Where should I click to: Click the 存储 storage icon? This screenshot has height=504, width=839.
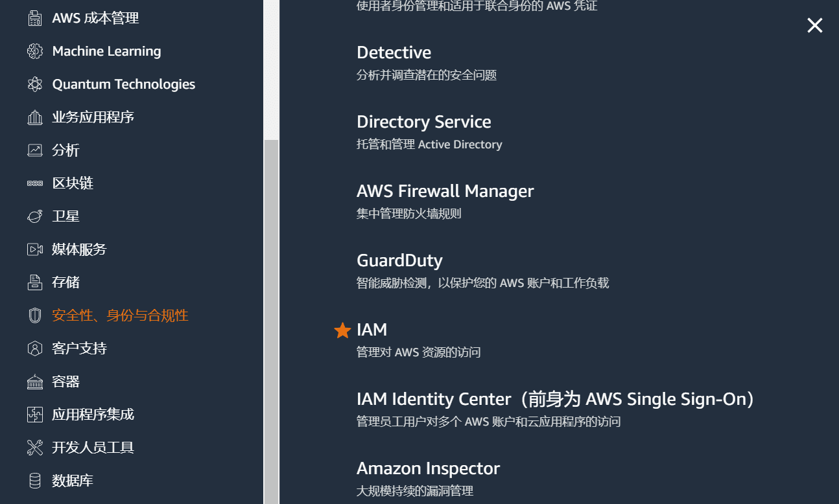34,282
